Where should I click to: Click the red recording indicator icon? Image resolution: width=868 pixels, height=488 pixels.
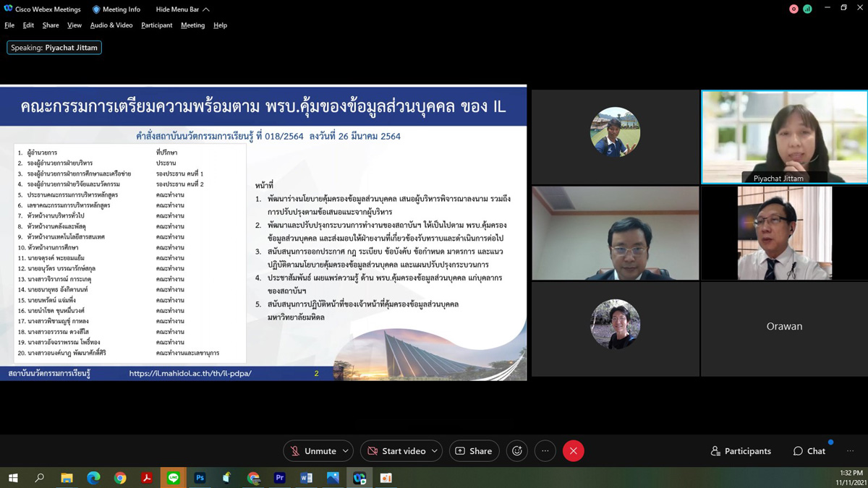click(793, 9)
